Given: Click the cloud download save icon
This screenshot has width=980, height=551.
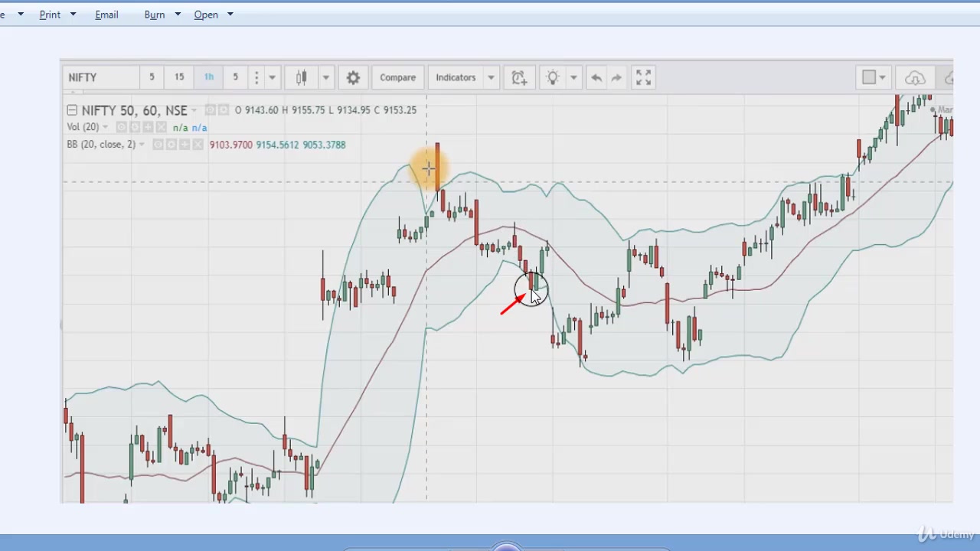Looking at the screenshot, I should pyautogui.click(x=915, y=77).
